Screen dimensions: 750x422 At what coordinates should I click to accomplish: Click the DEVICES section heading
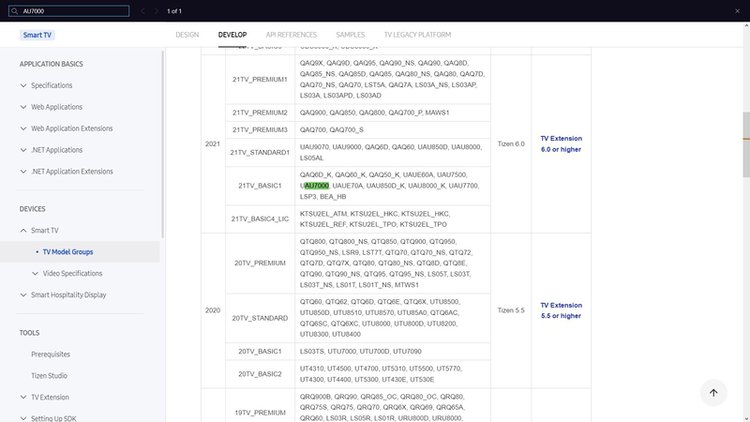pos(33,209)
